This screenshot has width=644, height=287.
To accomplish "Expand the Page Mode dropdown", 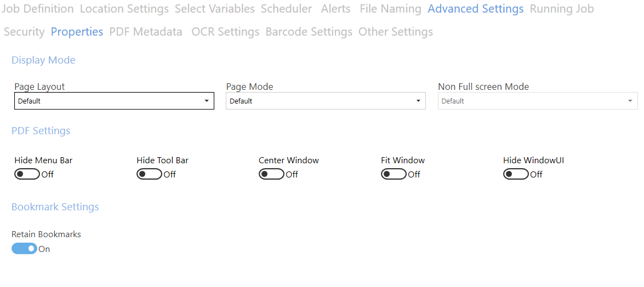I will [x=326, y=101].
